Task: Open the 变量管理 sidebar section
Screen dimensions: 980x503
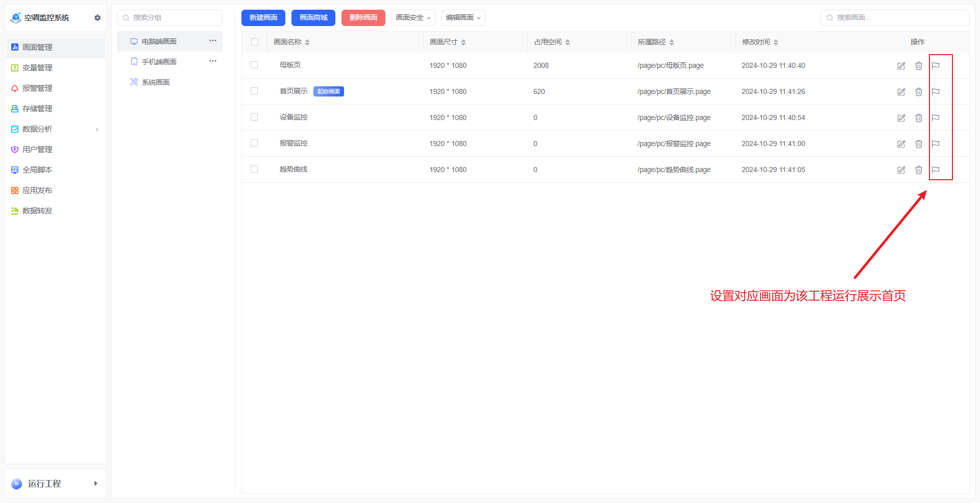Action: pyautogui.click(x=37, y=67)
